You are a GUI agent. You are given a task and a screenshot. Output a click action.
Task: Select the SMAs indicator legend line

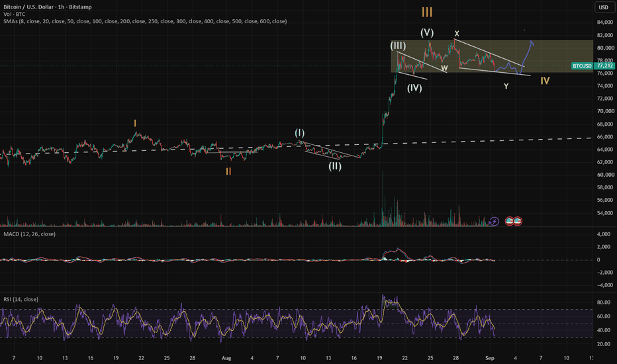[x=145, y=21]
